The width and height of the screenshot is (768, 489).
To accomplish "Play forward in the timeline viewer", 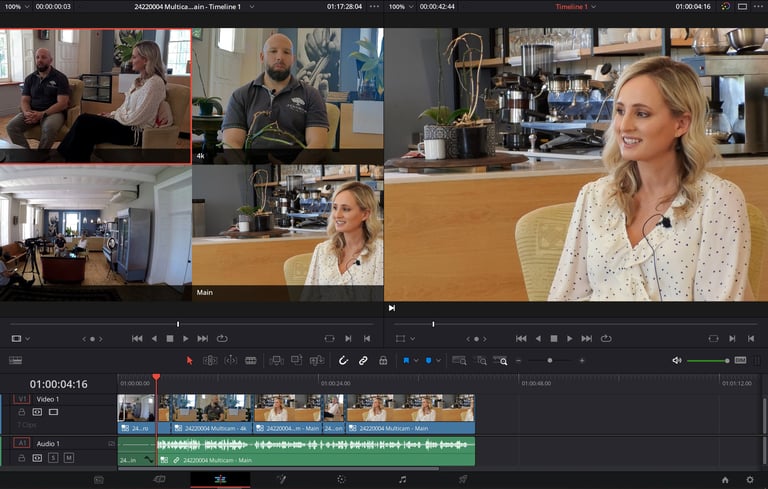I will pyautogui.click(x=570, y=339).
